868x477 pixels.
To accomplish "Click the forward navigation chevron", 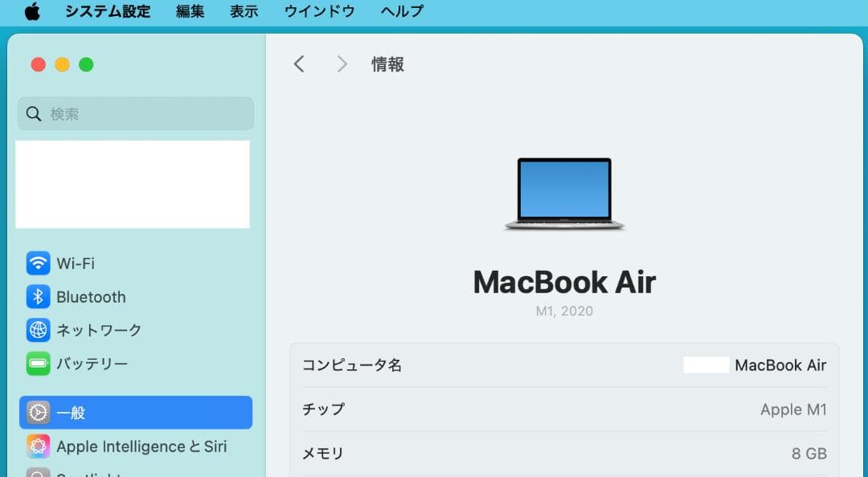I will click(x=342, y=63).
